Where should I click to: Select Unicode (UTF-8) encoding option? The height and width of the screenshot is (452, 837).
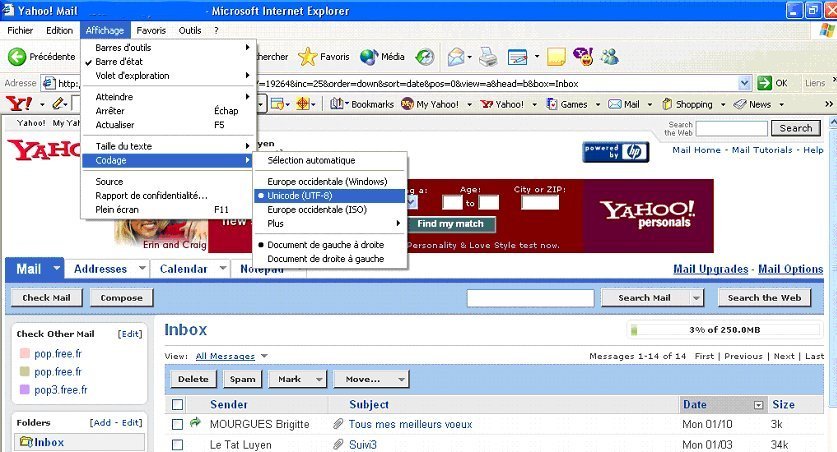pyautogui.click(x=329, y=196)
